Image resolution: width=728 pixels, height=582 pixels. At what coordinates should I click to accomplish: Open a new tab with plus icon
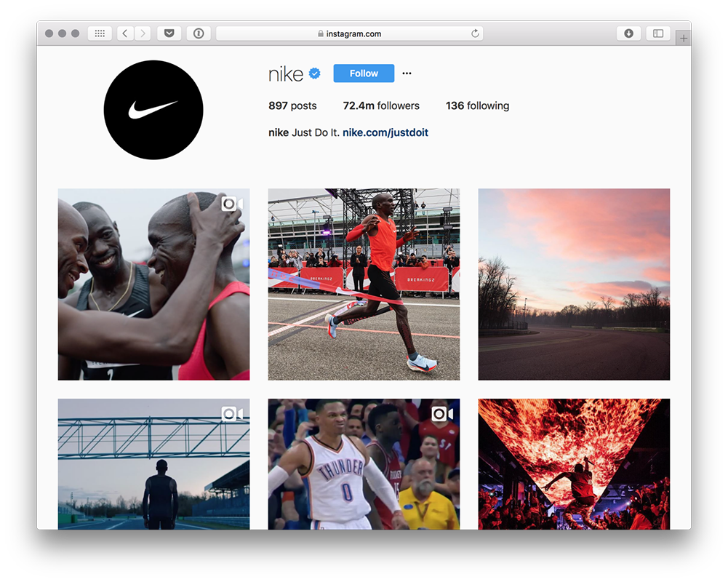click(x=684, y=38)
